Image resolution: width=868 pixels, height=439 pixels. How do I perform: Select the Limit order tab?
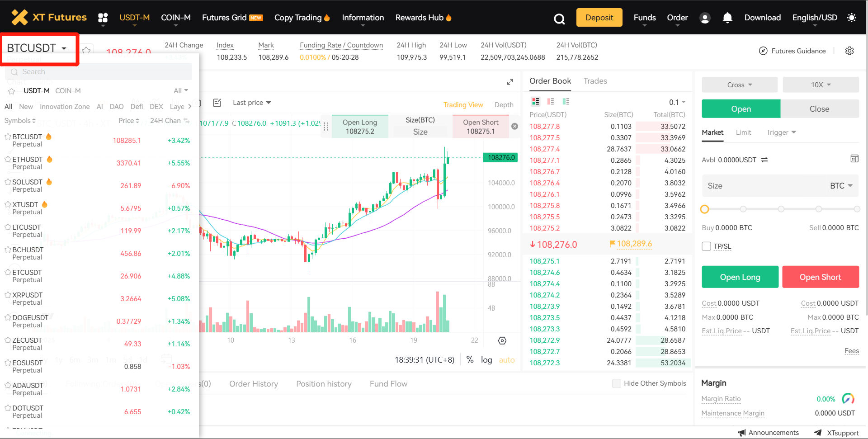pyautogui.click(x=743, y=132)
